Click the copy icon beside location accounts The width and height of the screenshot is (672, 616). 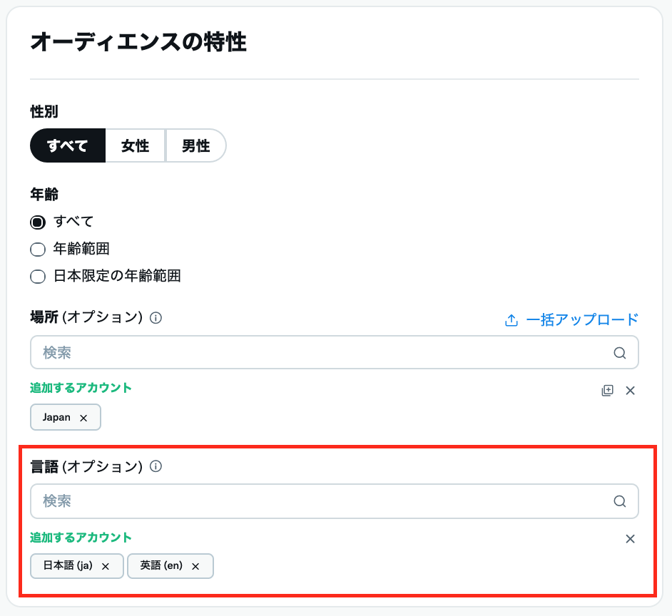point(607,390)
